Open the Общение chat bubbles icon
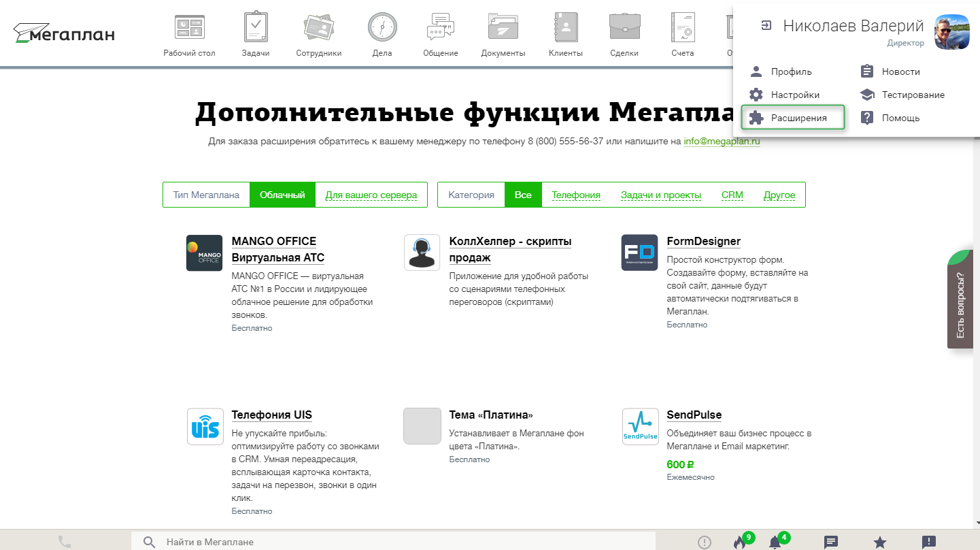 [440, 27]
